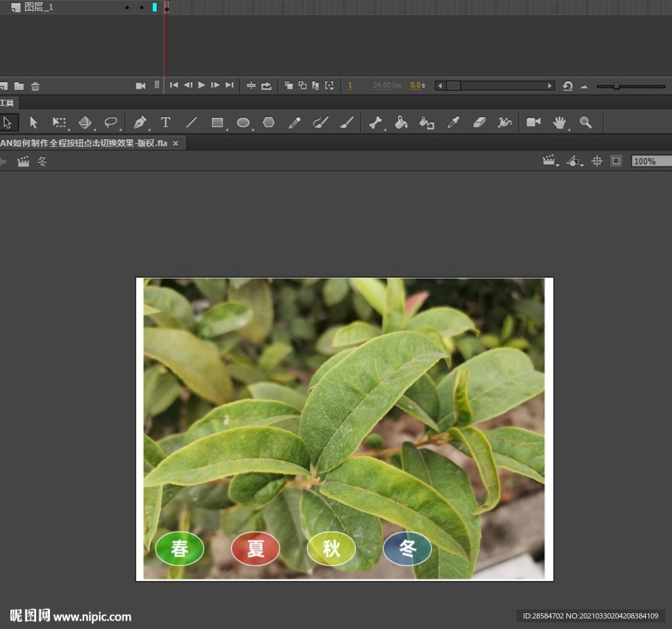Delete layer with the trash icon
Screen dimensions: 672x629
tap(35, 86)
